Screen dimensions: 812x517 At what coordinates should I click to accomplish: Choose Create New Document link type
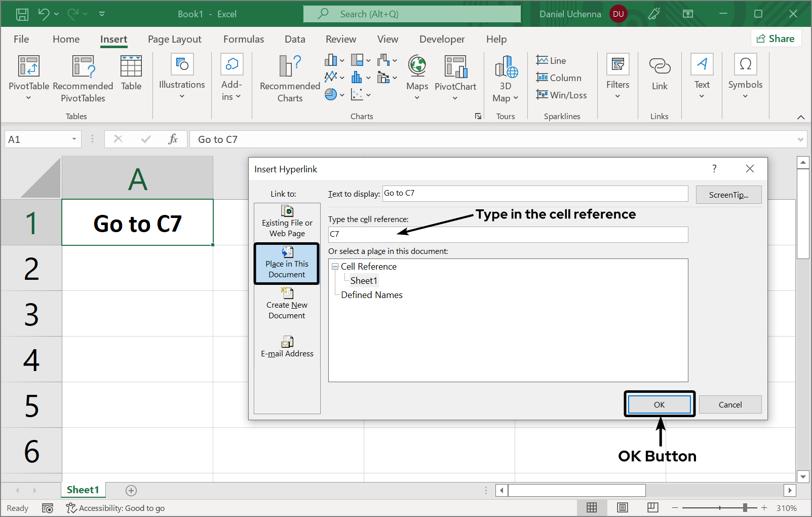pos(287,304)
